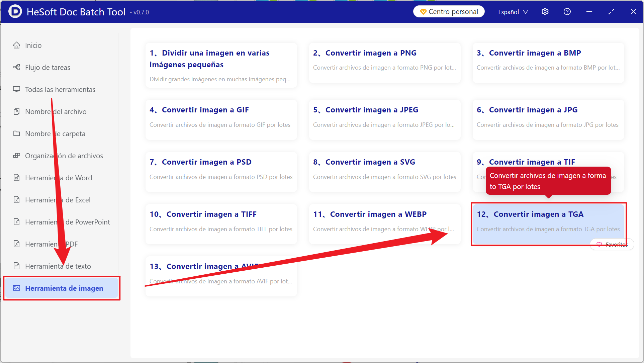This screenshot has width=644, height=363.
Task: Open Herramienta de PowerPoint
Action: tap(68, 222)
